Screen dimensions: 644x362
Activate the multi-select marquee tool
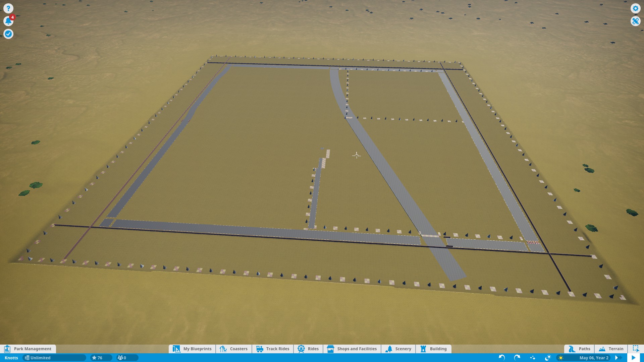pos(636,349)
